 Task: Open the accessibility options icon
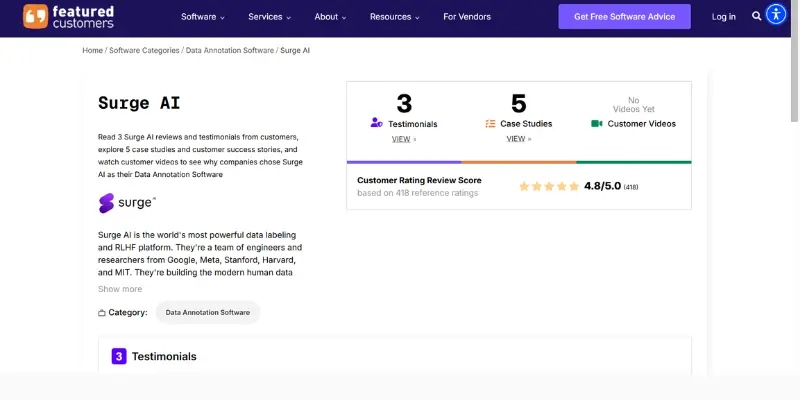point(776,14)
